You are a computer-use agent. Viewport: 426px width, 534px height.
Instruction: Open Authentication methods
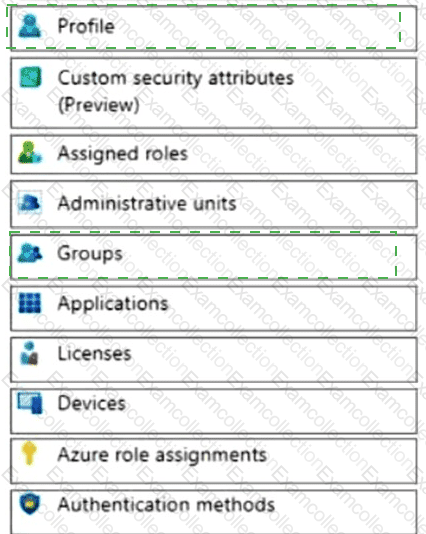click(x=214, y=512)
